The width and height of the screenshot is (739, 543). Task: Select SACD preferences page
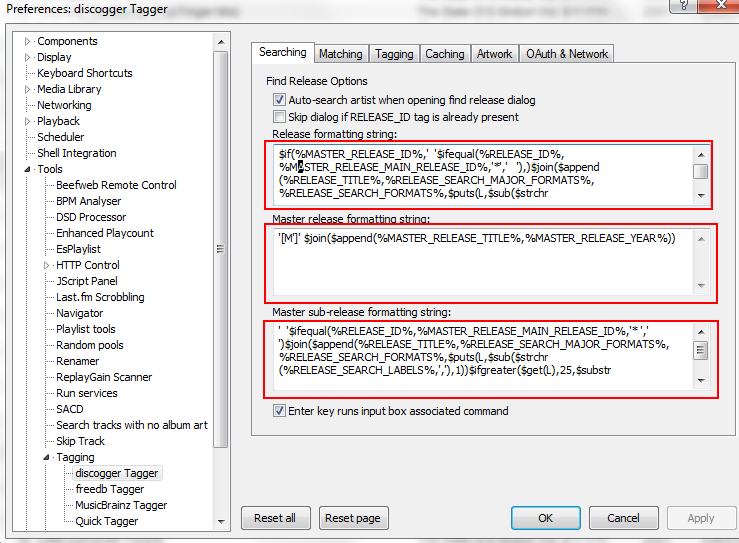(x=70, y=410)
